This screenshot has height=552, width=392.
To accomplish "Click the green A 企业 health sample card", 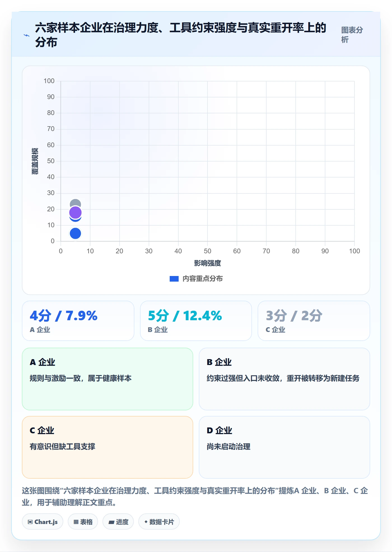I will (108, 379).
